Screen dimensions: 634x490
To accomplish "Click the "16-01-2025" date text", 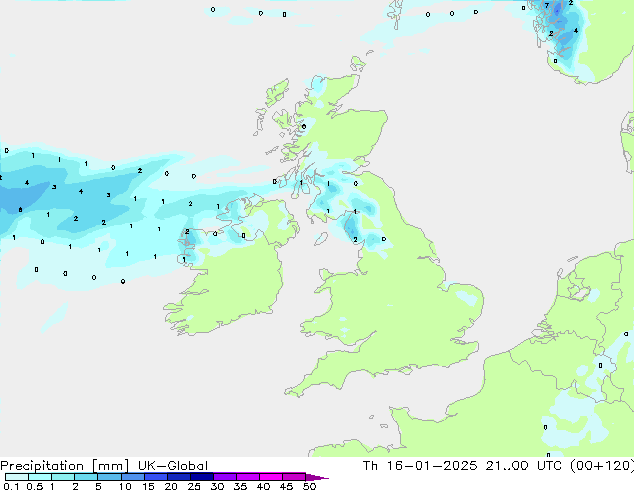I will click(431, 466).
